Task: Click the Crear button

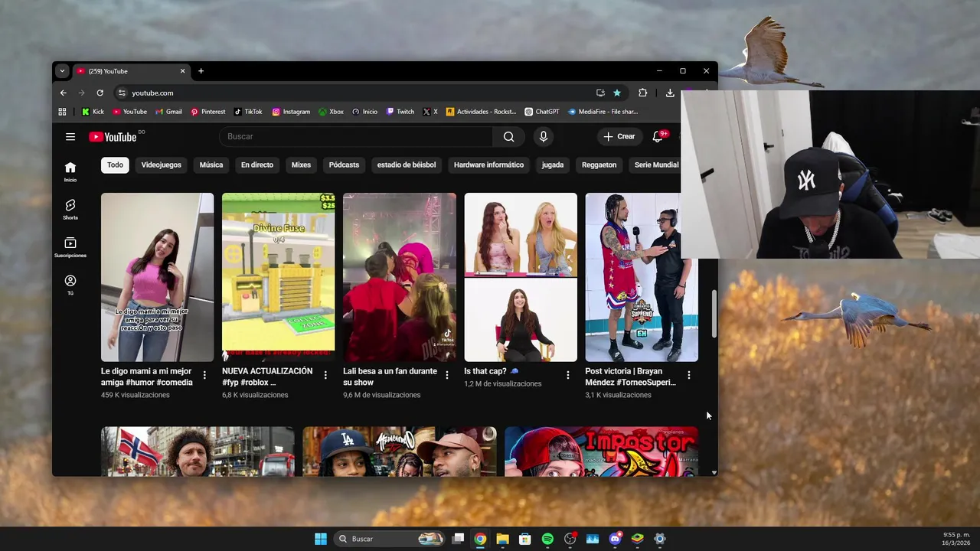Action: tap(619, 137)
